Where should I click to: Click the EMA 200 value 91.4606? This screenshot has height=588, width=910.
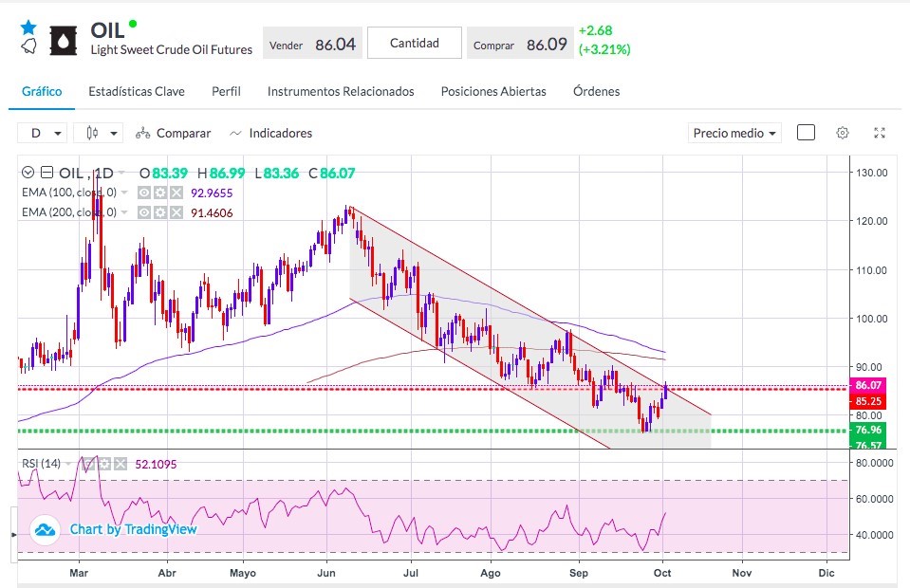tap(212, 213)
